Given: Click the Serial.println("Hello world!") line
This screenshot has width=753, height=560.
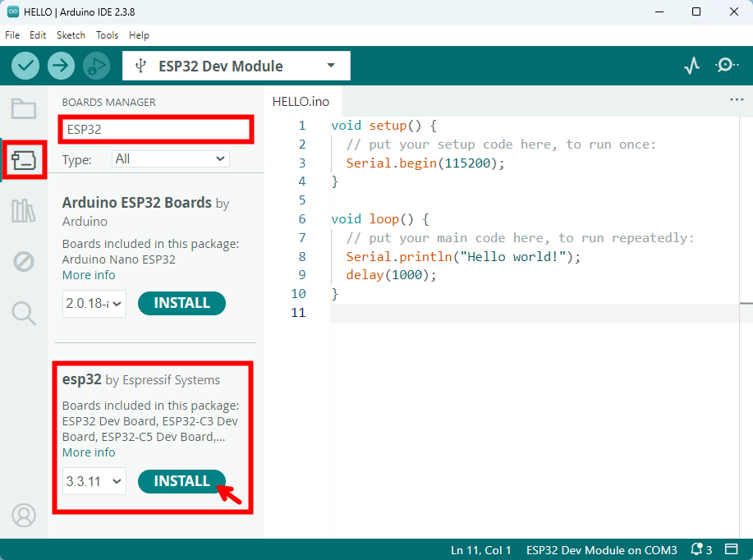Looking at the screenshot, I should point(463,257).
